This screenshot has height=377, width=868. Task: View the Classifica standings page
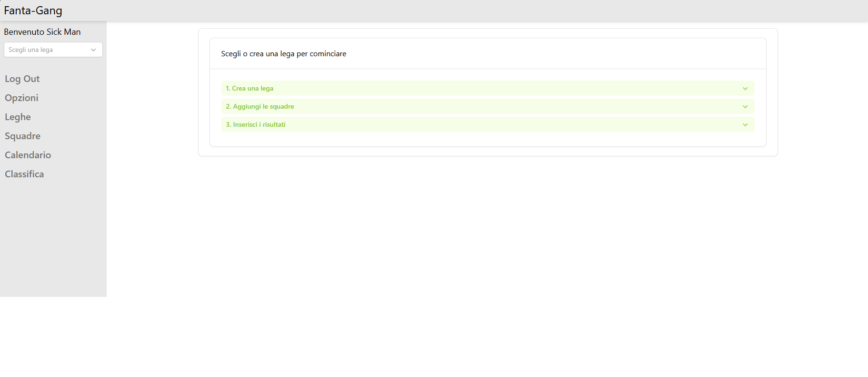click(x=24, y=174)
